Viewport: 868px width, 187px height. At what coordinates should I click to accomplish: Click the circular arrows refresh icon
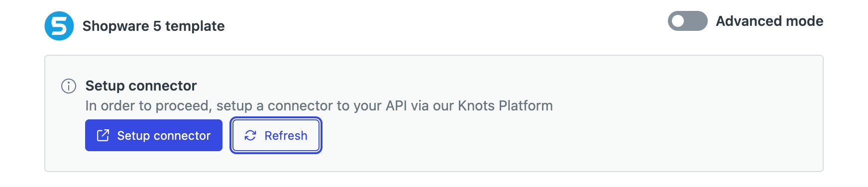pos(250,135)
